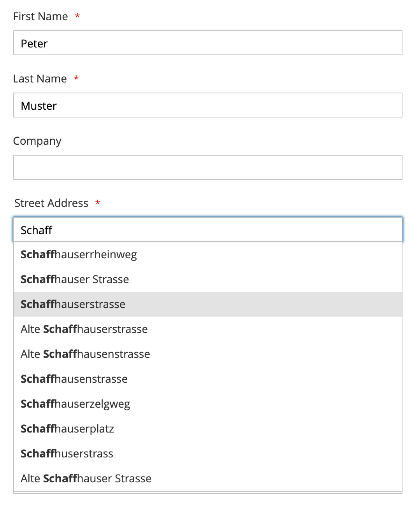Pick Schaffhauserplatz suggestion
The height and width of the screenshot is (508, 420).
click(208, 429)
